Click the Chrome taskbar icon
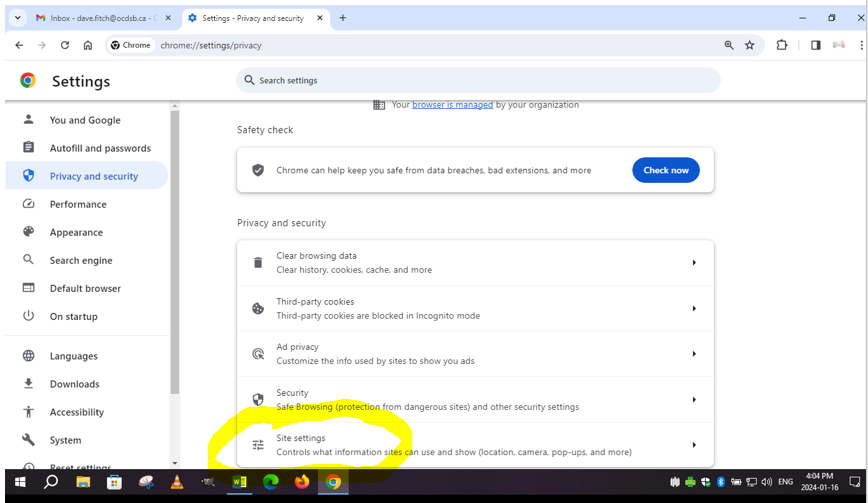This screenshot has width=868, height=503. point(333,483)
